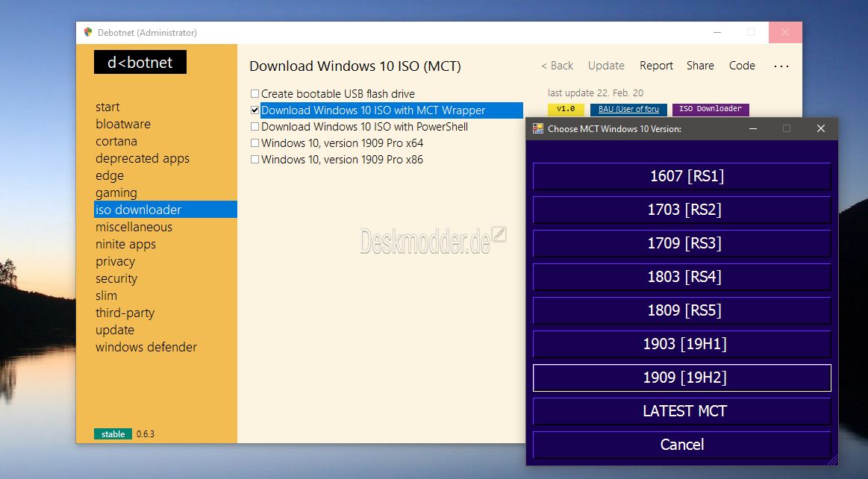
Task: Check Windows 10 version 1909 Pro x86
Action: click(x=255, y=160)
